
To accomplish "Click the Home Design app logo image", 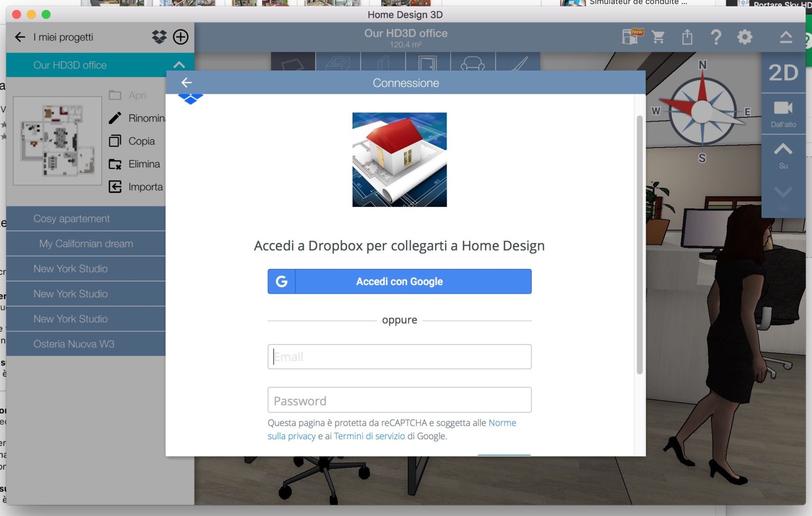I will (x=400, y=159).
